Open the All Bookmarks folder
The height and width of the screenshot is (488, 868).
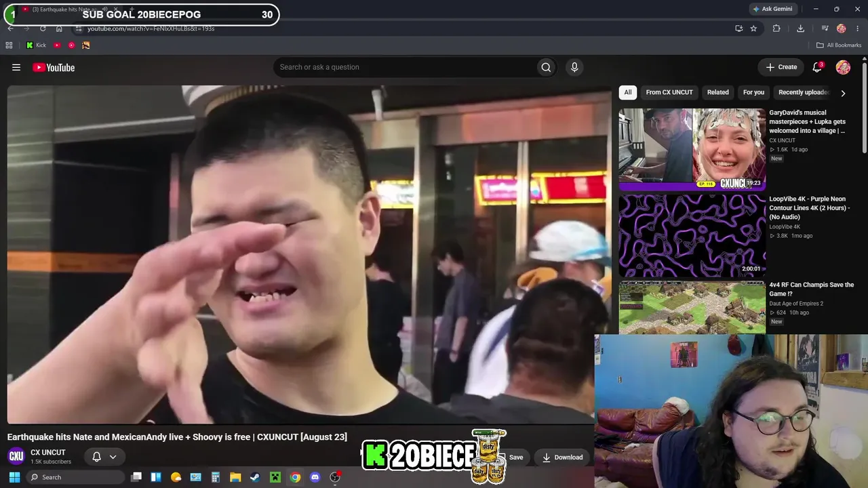(839, 45)
